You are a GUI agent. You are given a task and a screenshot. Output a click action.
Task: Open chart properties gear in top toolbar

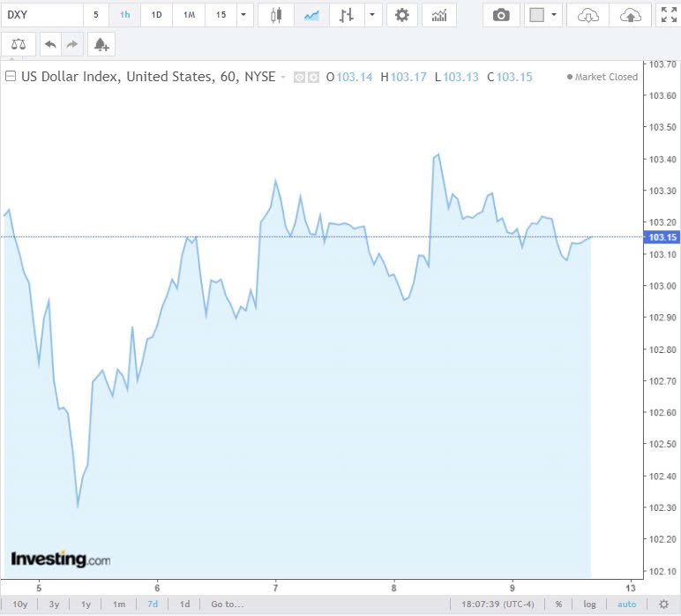(x=402, y=15)
